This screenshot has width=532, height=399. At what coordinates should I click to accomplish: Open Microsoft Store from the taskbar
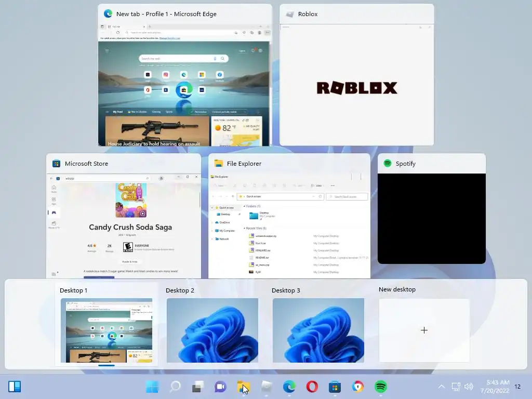(335, 387)
